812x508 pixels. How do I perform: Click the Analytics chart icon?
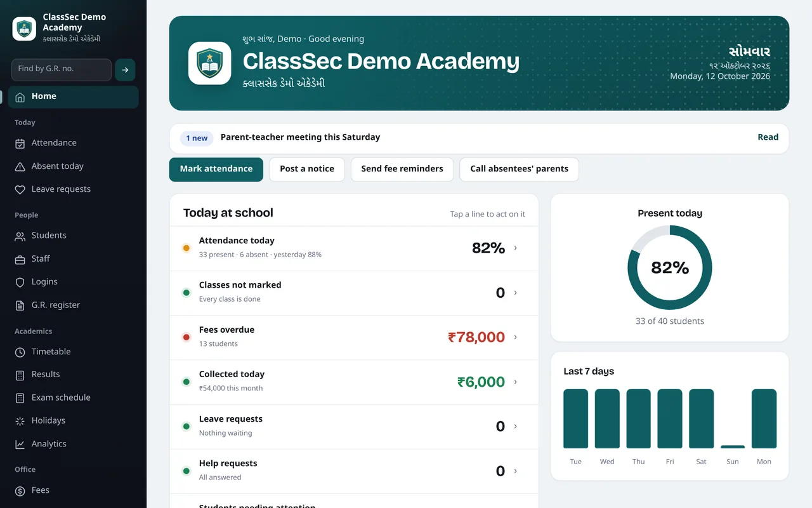pos(20,444)
